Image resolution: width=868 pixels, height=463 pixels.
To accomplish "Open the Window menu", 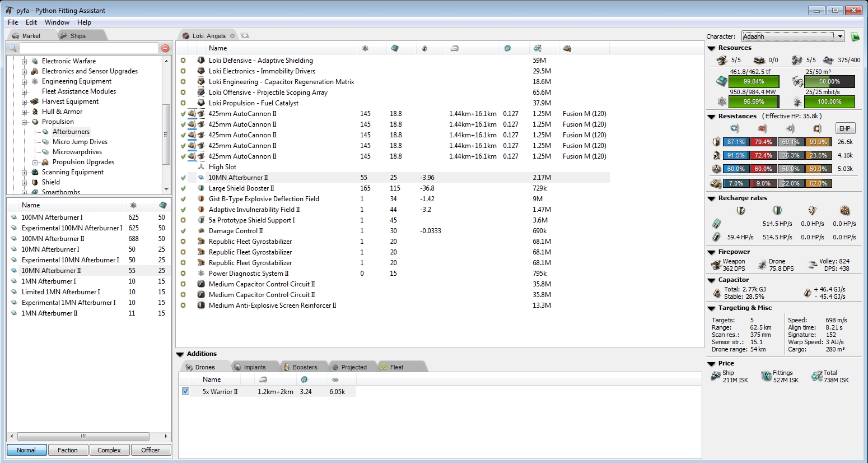I will pyautogui.click(x=57, y=22).
